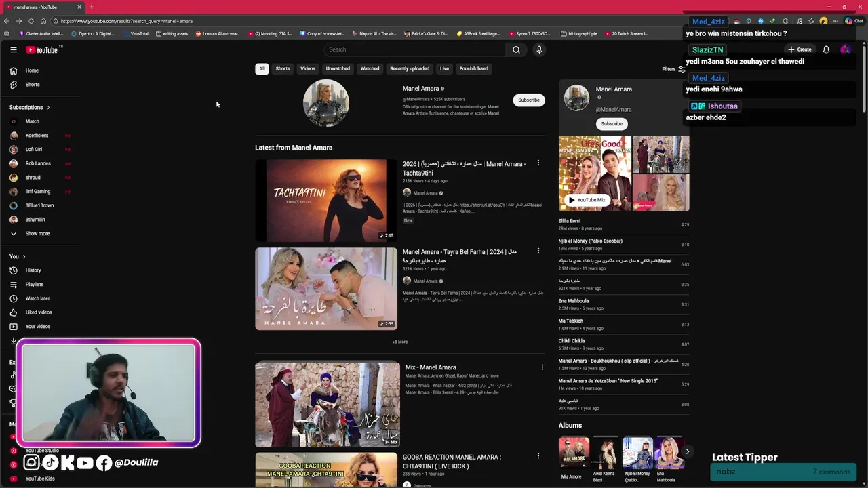Open the 3Blue1Brown subscription channel
This screenshot has height=488, width=868.
[41, 205]
